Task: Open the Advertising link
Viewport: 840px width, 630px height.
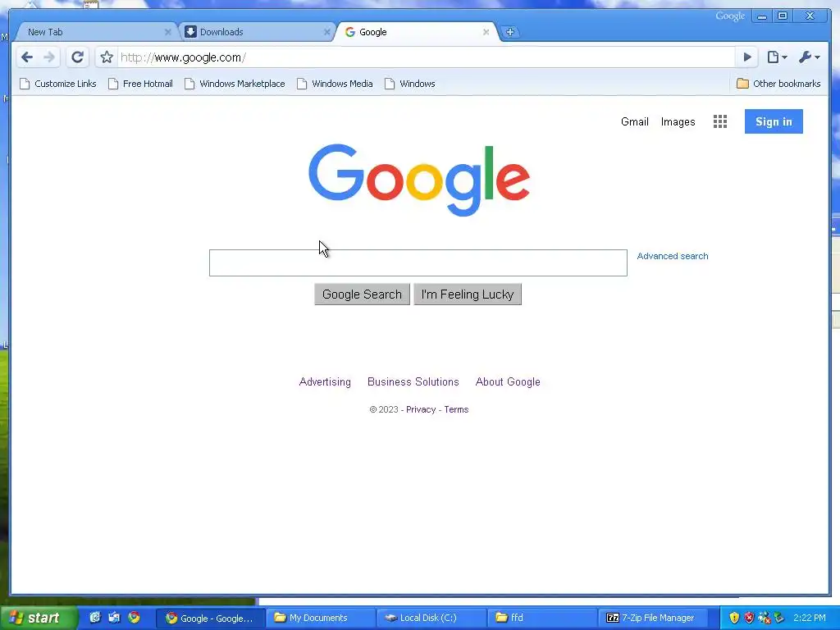Action: click(x=325, y=382)
